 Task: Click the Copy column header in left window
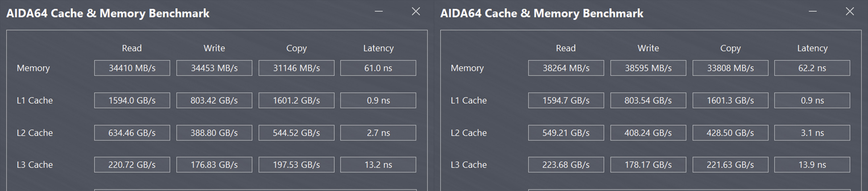click(x=296, y=48)
